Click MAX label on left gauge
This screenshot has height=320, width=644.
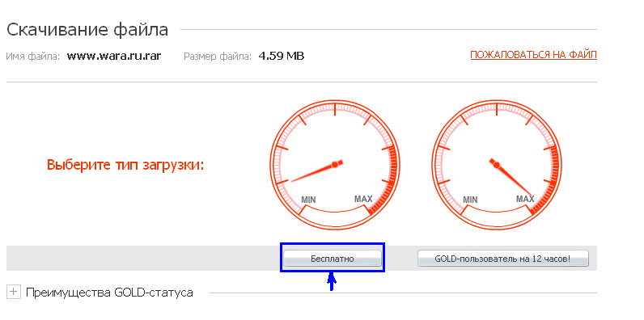click(363, 199)
